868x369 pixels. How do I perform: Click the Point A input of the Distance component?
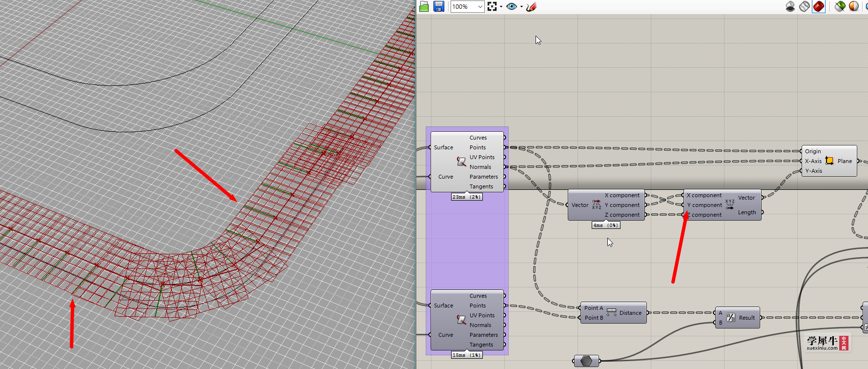[x=594, y=308]
